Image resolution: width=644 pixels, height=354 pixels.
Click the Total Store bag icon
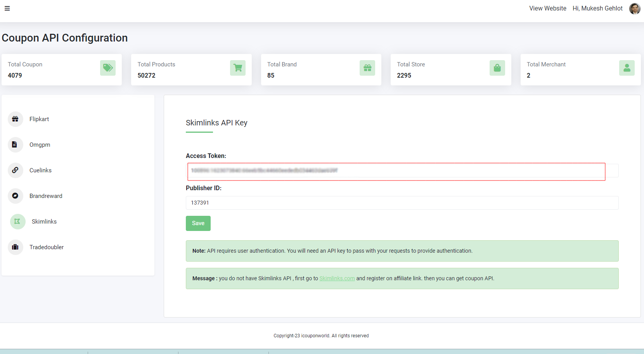(497, 68)
